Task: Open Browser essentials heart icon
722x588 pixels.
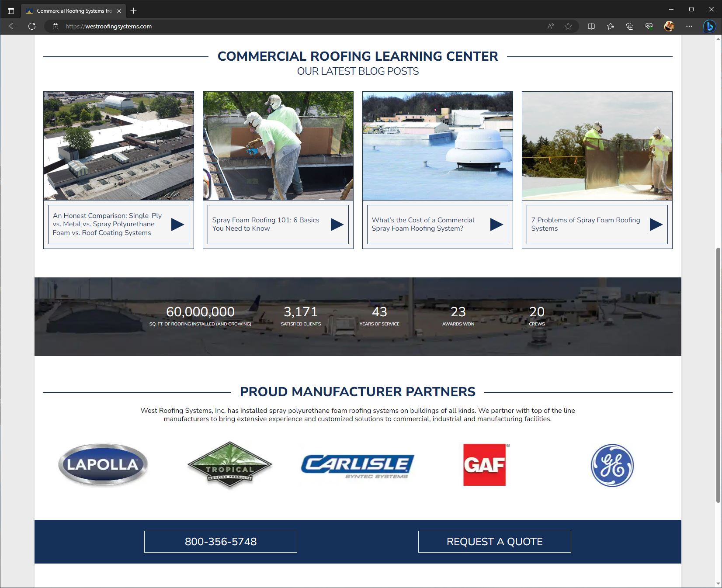Action: (x=649, y=26)
